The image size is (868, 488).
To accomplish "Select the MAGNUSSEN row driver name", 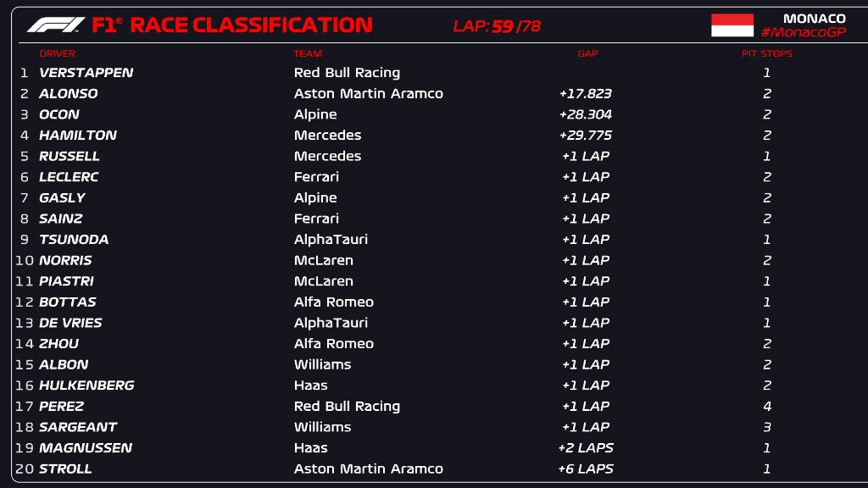I will [x=86, y=448].
